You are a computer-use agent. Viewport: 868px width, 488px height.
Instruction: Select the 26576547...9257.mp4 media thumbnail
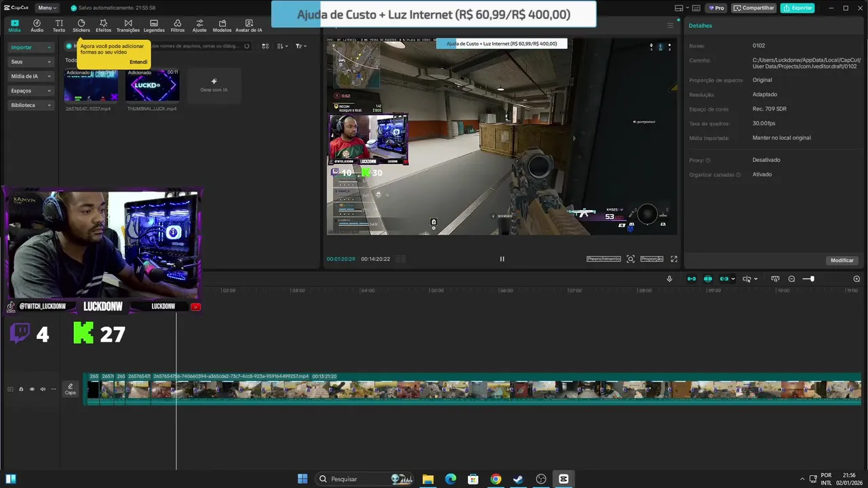[91, 85]
